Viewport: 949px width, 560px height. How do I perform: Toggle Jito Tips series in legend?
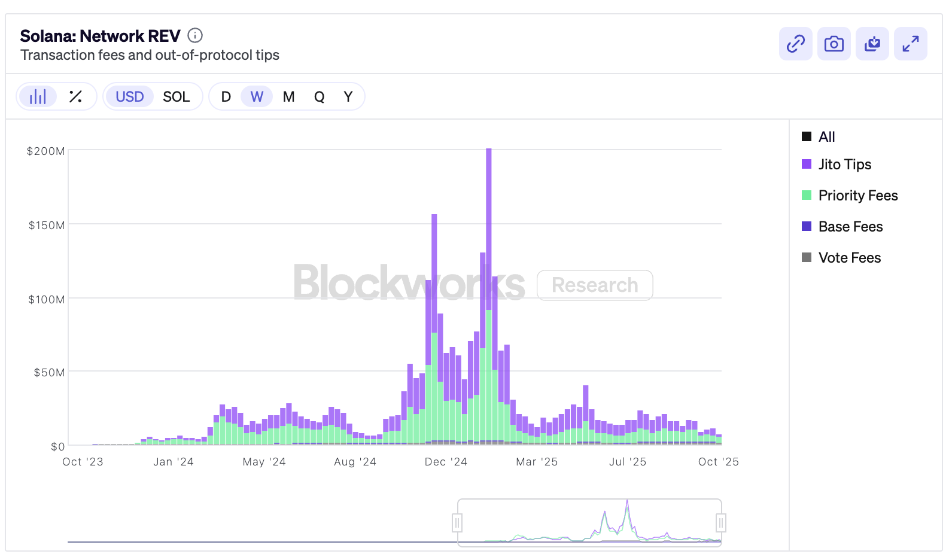point(844,165)
